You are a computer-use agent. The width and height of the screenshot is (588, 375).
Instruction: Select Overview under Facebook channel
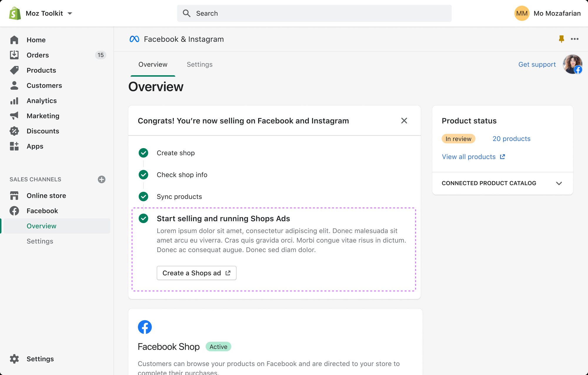[57, 226]
